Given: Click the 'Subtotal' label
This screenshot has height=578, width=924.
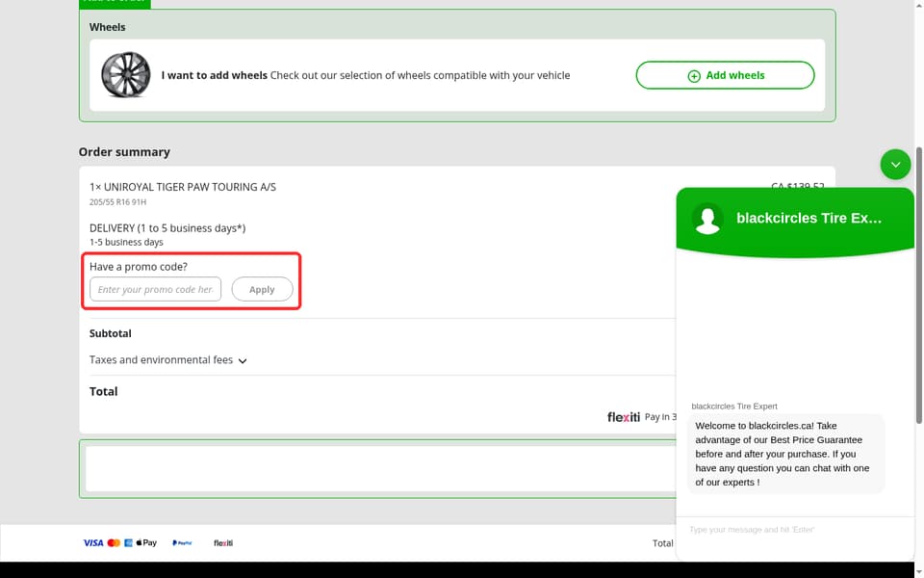Looking at the screenshot, I should [x=110, y=333].
